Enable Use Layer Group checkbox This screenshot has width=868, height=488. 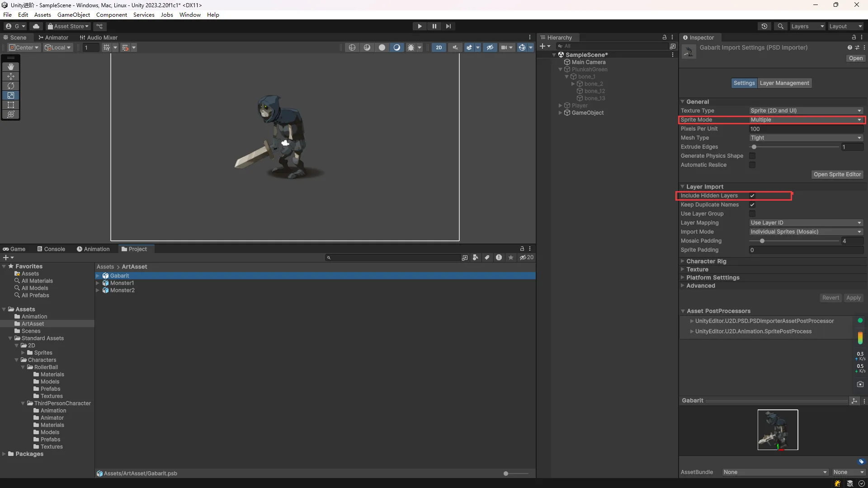pos(752,214)
